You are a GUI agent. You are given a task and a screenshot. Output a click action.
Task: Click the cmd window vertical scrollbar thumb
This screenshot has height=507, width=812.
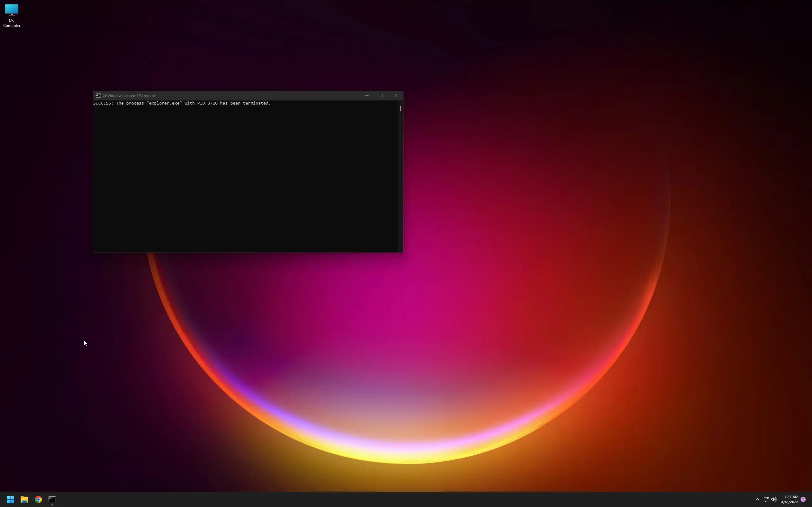400,108
